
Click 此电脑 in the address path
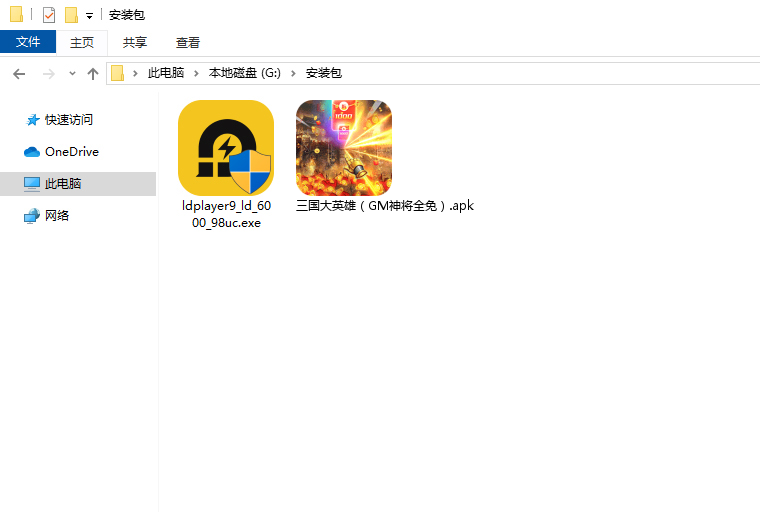[166, 73]
